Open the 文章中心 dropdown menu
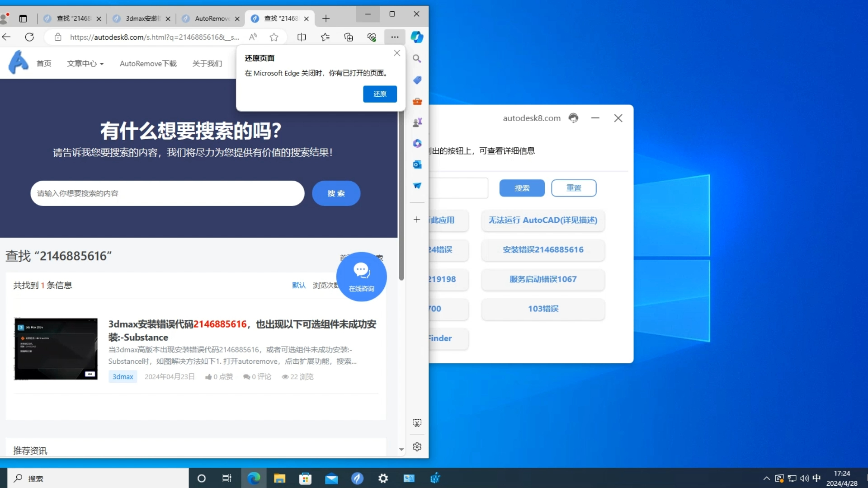Viewport: 868px width, 488px height. [85, 63]
